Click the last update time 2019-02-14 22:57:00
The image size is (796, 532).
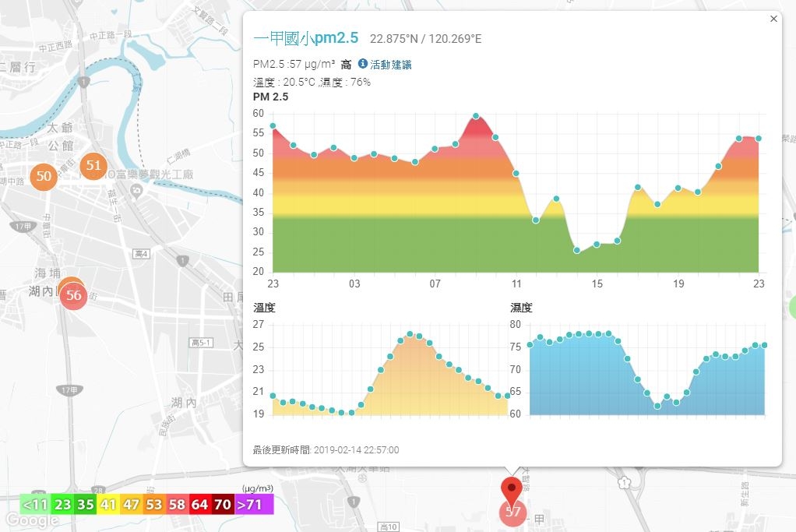click(x=357, y=449)
